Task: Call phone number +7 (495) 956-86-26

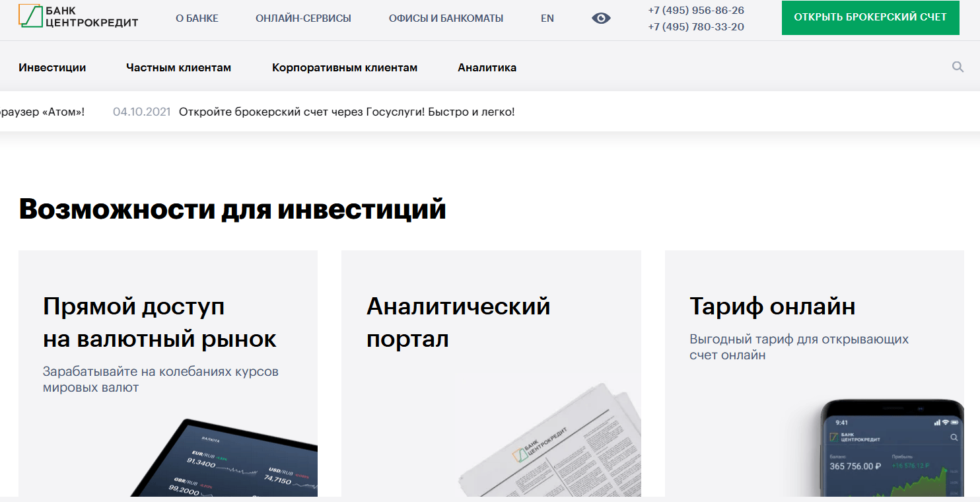Action: point(696,11)
